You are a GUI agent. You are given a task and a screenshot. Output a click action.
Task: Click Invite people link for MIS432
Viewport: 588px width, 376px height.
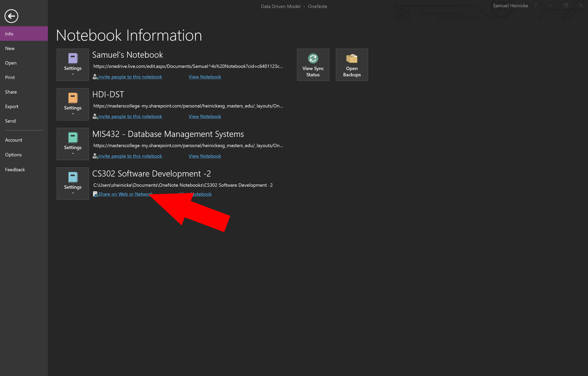(130, 156)
